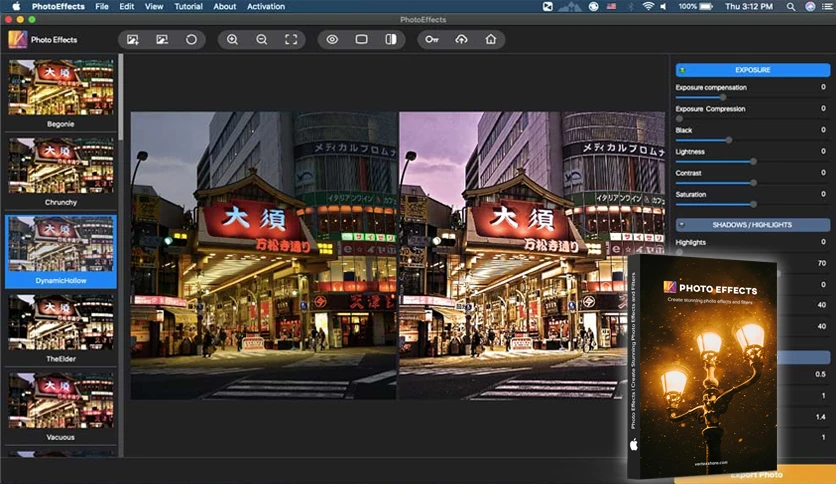Click the Siri icon in menu bar
This screenshot has width=836, height=484.
pos(810,6)
